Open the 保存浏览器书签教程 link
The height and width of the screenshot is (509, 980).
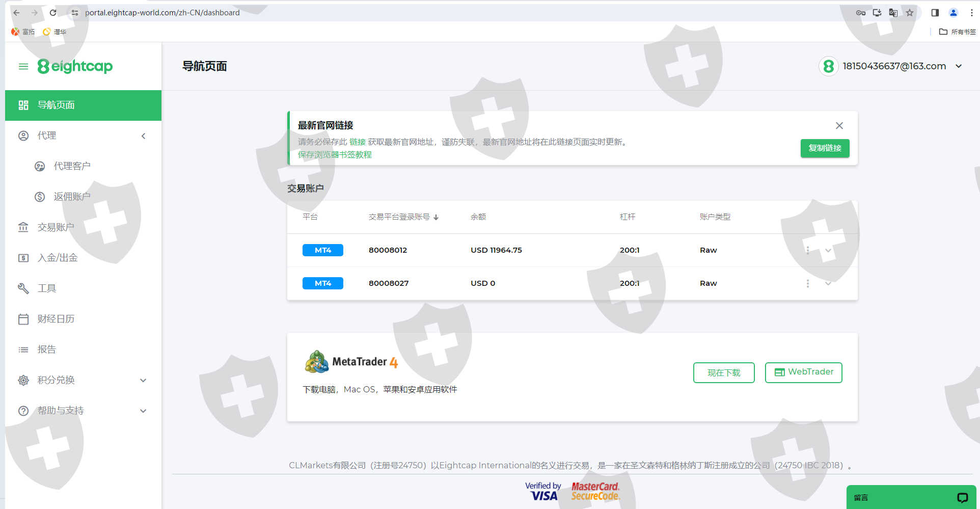pyautogui.click(x=335, y=155)
